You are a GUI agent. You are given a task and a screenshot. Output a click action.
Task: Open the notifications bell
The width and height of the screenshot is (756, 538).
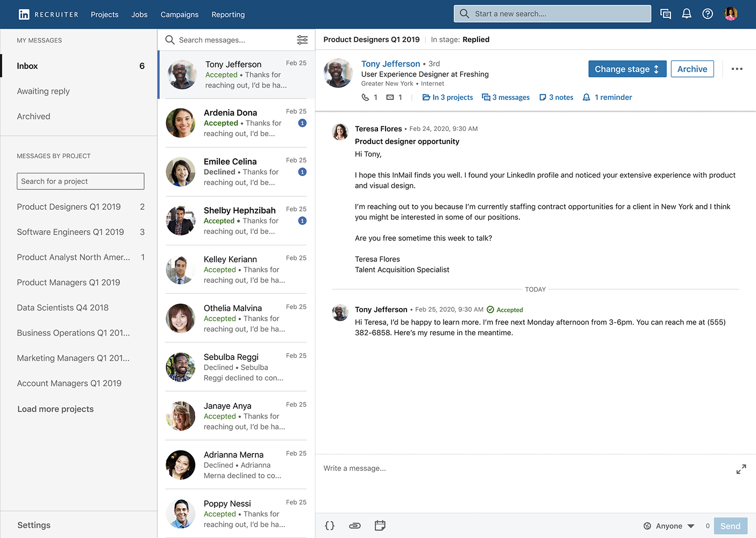click(687, 14)
